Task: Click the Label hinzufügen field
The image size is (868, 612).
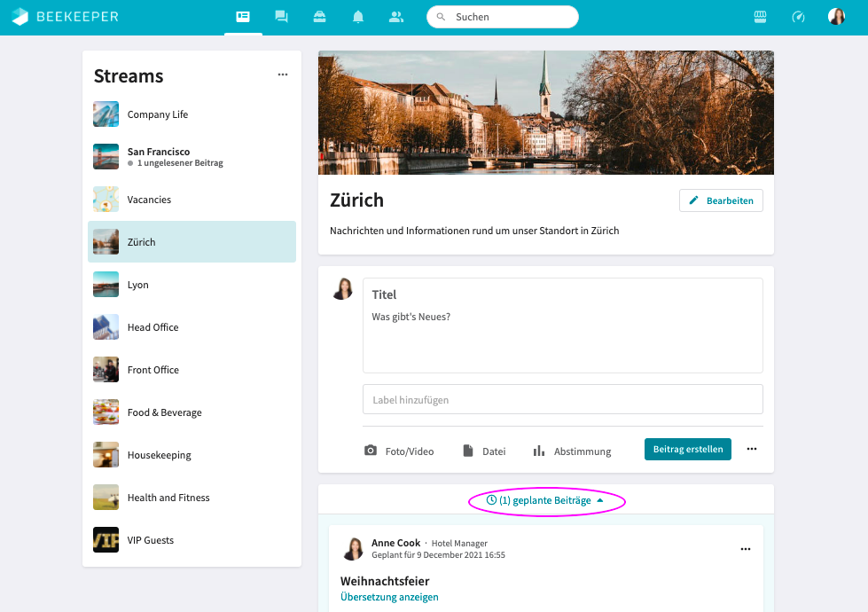Action: point(562,399)
